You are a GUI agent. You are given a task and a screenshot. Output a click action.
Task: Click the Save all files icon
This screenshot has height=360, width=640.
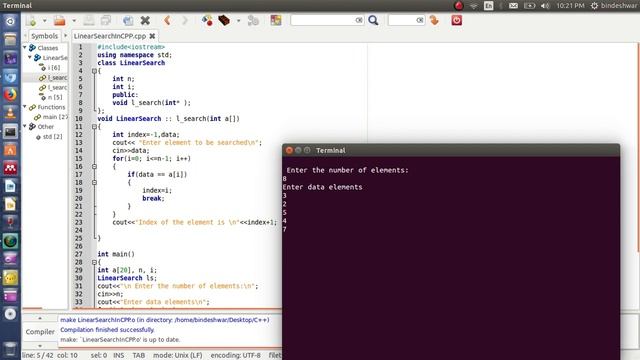[x=106, y=20]
